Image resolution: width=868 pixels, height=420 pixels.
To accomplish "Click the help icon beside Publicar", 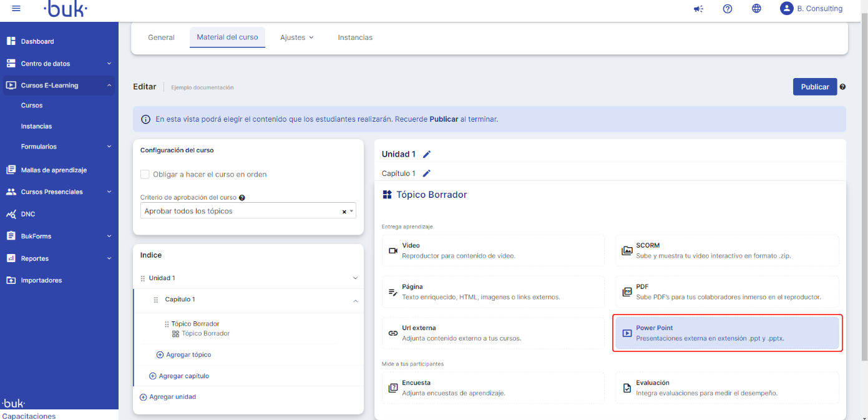I will (x=842, y=87).
